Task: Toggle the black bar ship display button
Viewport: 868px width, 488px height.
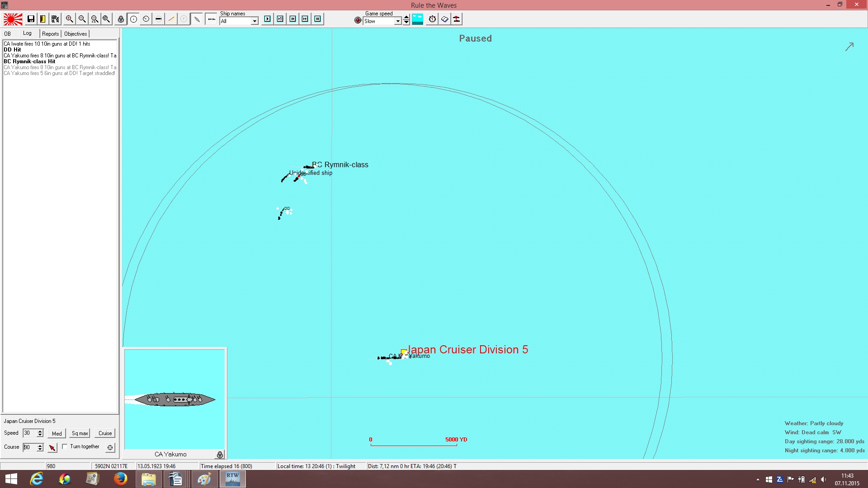Action: 158,19
